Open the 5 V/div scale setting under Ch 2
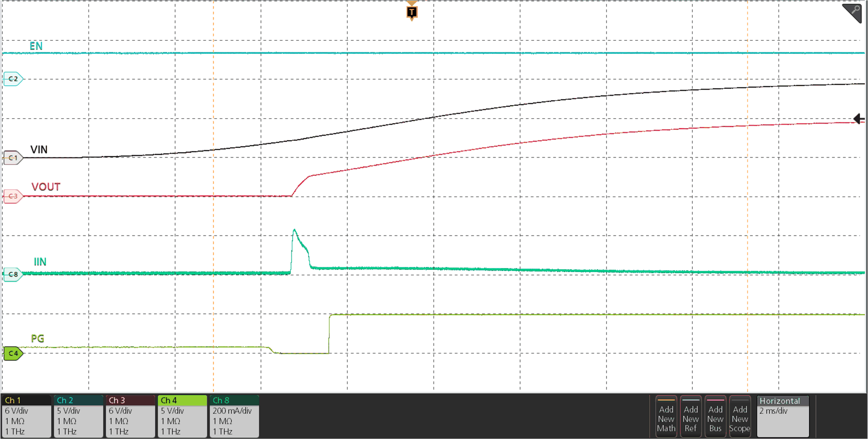This screenshot has width=868, height=439. coord(69,411)
